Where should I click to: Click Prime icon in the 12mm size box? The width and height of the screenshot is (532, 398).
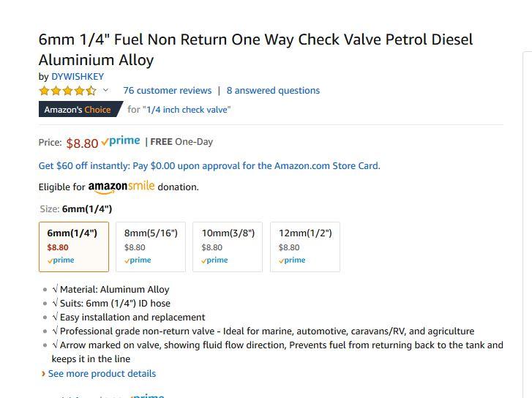click(x=292, y=260)
